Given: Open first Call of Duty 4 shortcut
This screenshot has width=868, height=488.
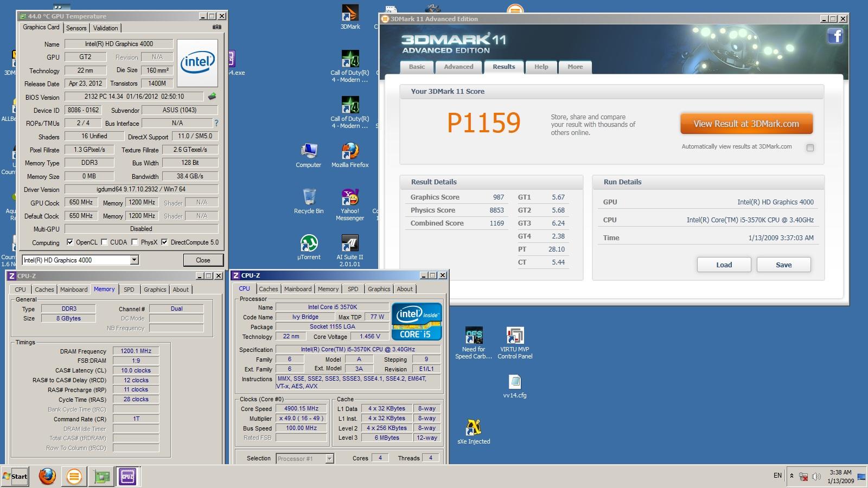Looking at the screenshot, I should (x=350, y=66).
